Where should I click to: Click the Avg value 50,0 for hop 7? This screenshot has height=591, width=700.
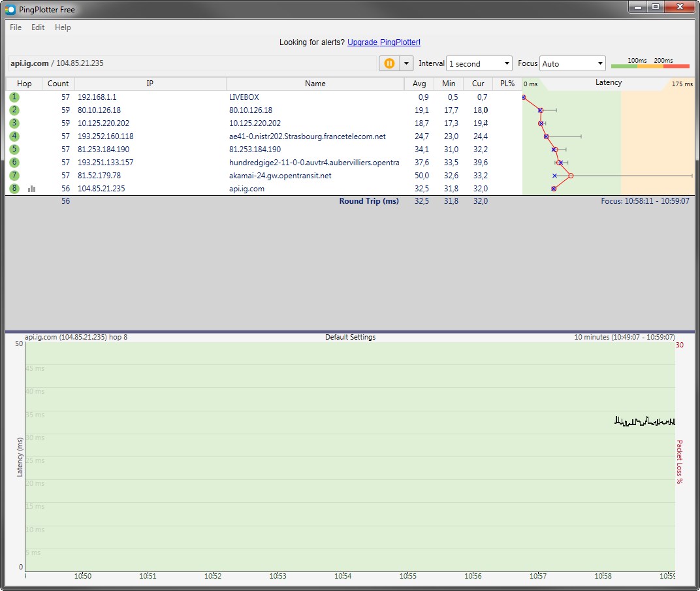tap(422, 176)
